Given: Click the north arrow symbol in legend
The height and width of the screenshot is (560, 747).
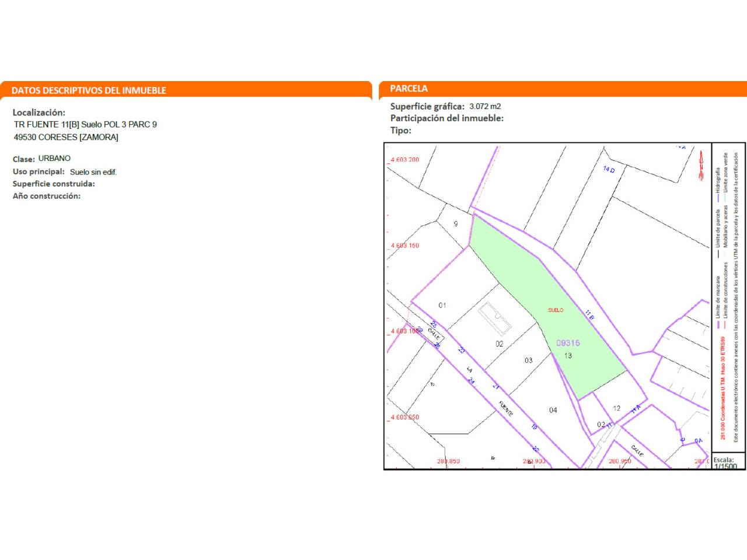Looking at the screenshot, I should [701, 166].
